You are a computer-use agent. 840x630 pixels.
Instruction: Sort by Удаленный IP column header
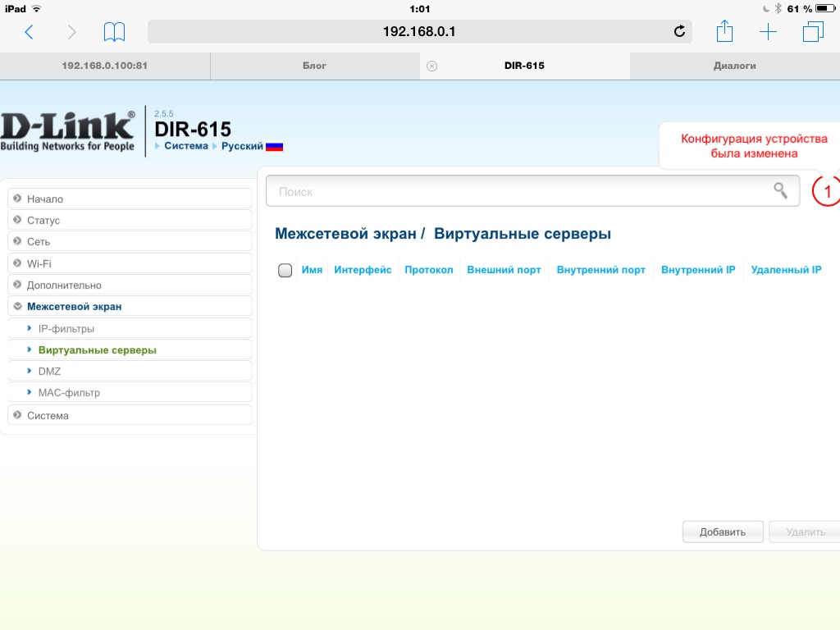pyautogui.click(x=786, y=270)
